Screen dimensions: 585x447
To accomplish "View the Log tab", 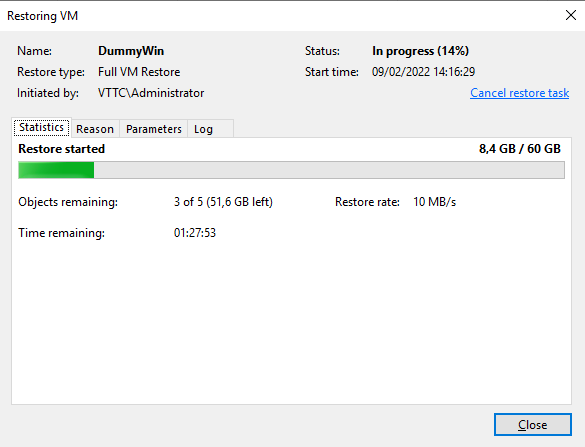I will [210, 129].
